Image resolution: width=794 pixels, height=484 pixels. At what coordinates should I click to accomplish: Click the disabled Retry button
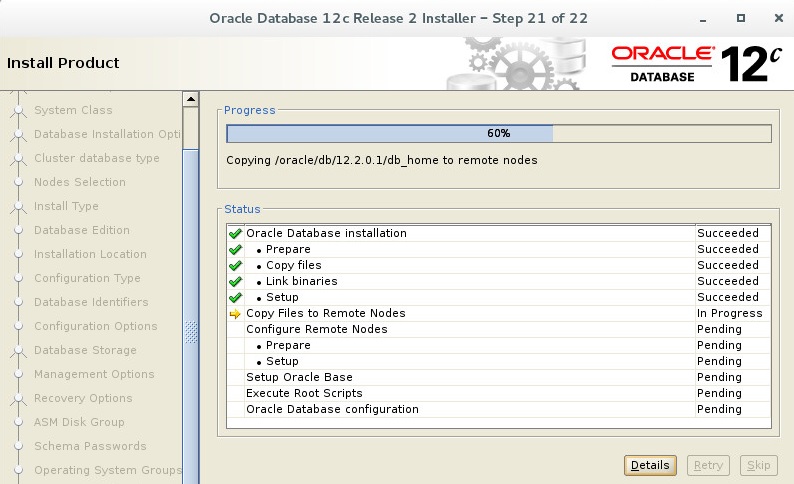tap(708, 465)
